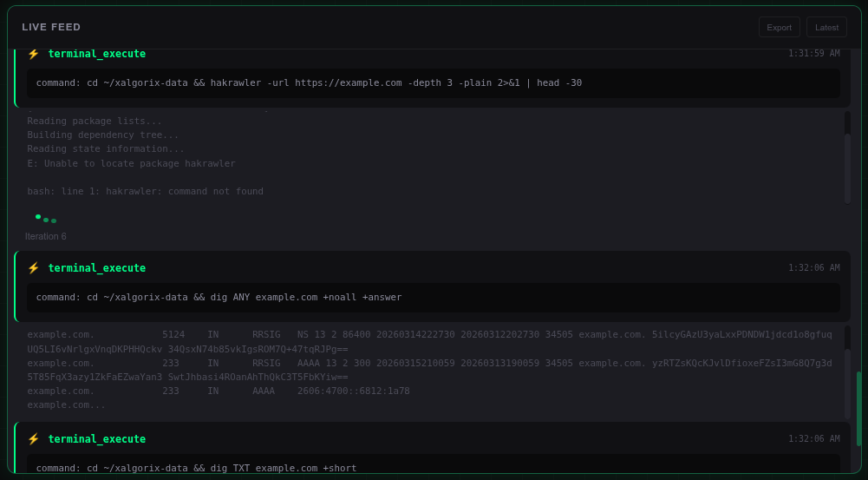868x480 pixels.
Task: Click the scrollbar of the dig ANY output
Action: tap(847, 373)
